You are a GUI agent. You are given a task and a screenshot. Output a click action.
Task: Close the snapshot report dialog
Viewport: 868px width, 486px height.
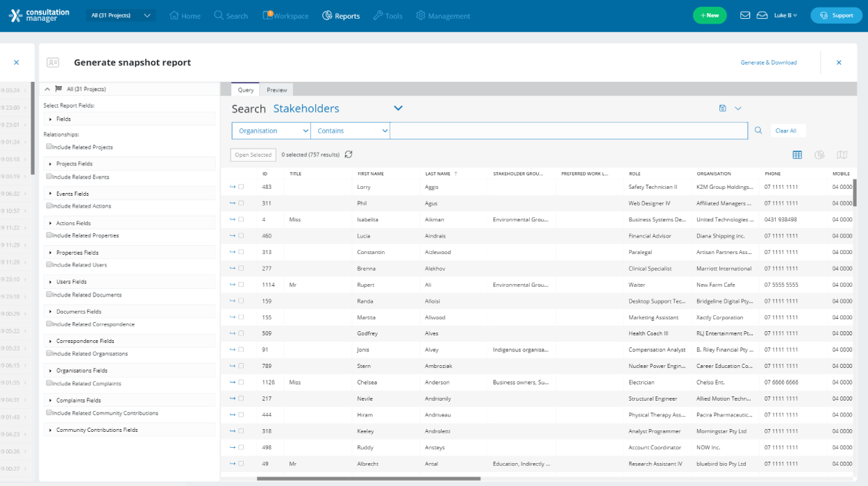point(839,62)
